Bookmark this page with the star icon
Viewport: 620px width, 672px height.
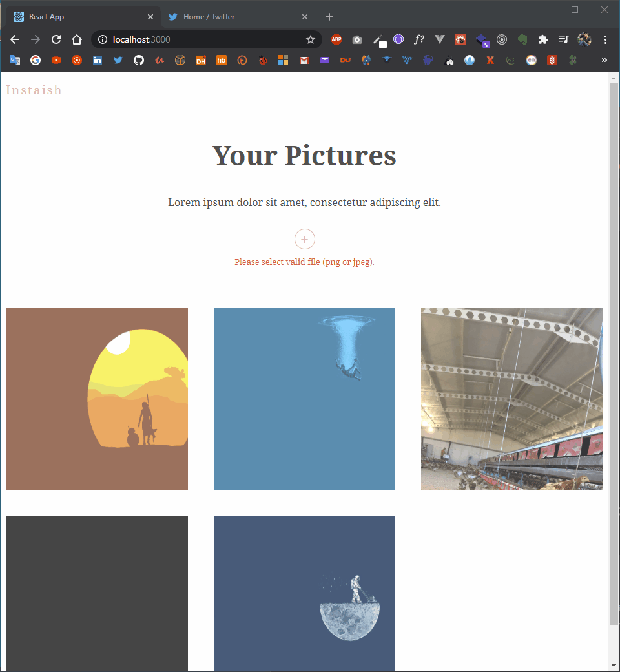(311, 39)
